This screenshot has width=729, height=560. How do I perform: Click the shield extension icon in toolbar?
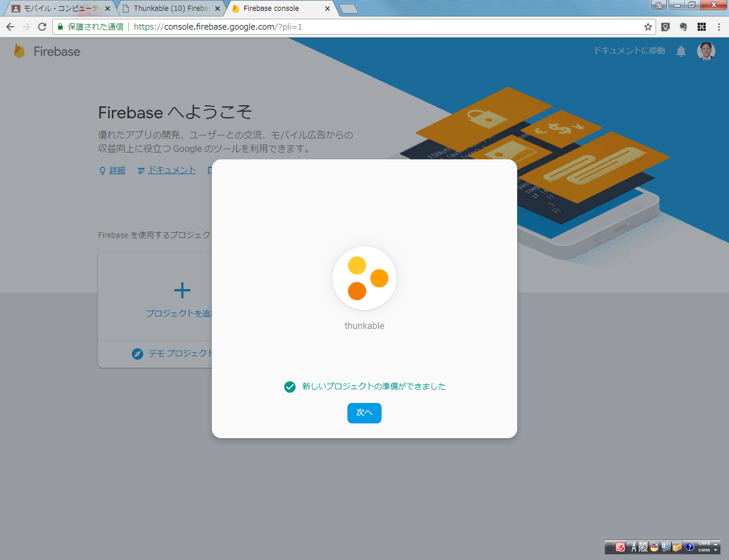[665, 27]
